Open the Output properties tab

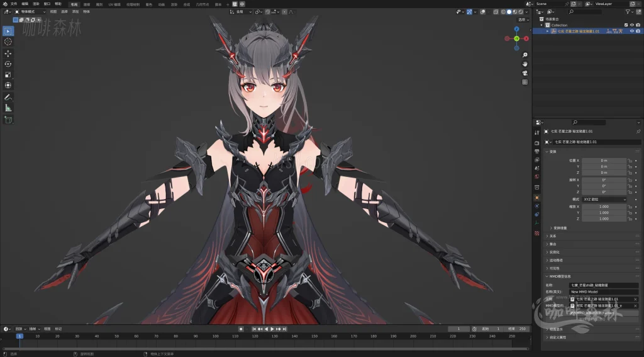537,151
